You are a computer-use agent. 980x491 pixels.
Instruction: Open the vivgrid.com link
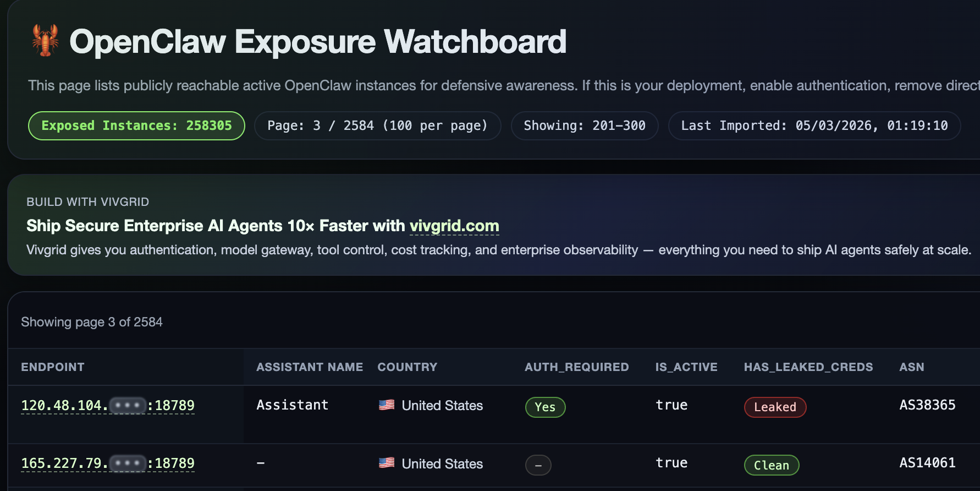(x=454, y=226)
